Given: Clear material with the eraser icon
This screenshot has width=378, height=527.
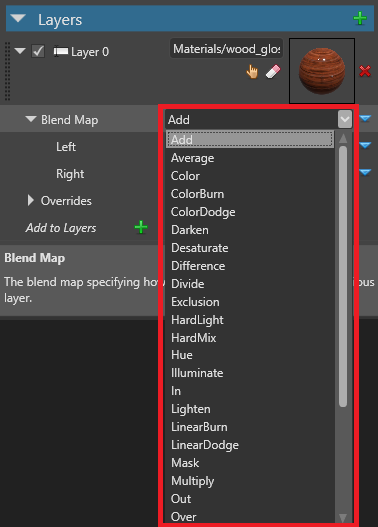Looking at the screenshot, I should (273, 72).
